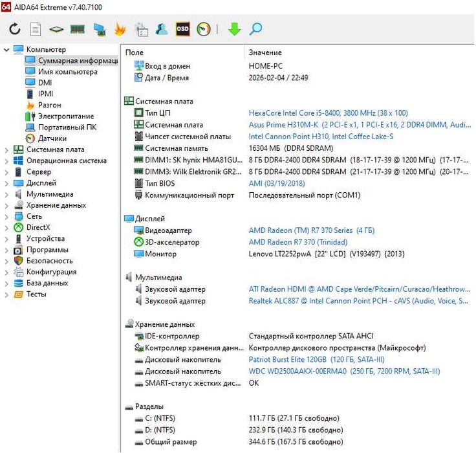Open the HexaCore Intel Core i5-8400 link
The image size is (476, 453).
click(328, 113)
